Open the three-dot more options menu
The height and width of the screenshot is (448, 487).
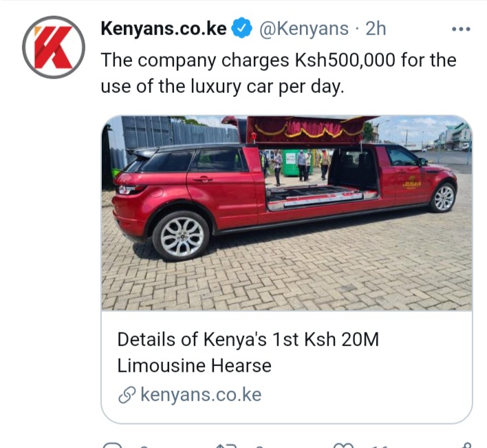pos(461,29)
